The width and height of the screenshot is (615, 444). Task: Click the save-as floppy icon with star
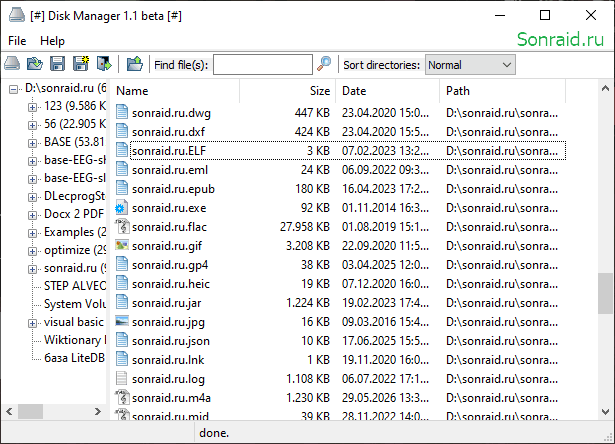(x=81, y=64)
